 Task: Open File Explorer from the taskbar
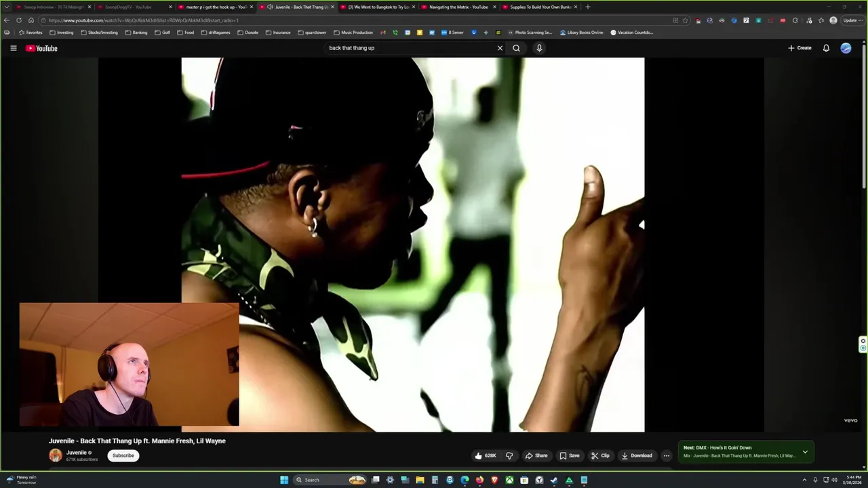(420, 480)
